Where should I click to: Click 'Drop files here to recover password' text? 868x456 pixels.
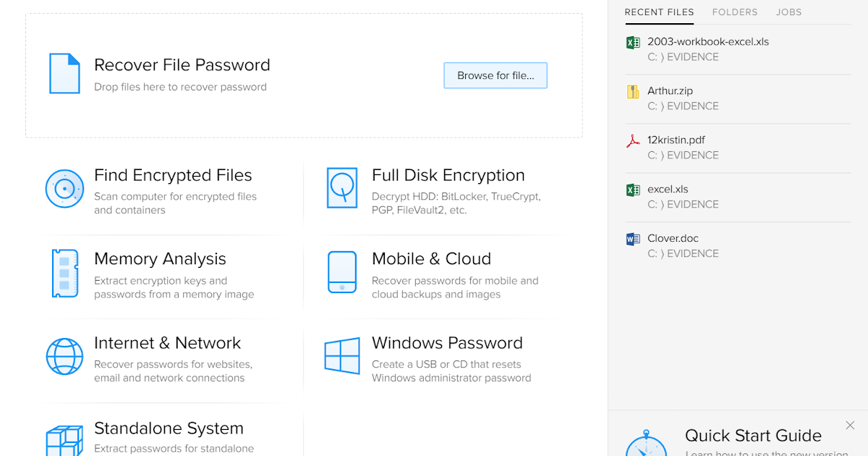180,87
